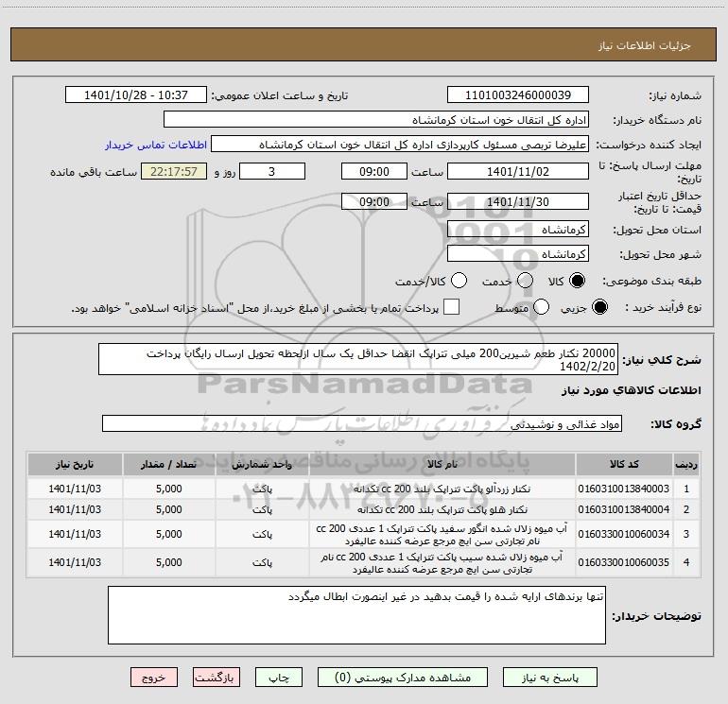Image resolution: width=728 pixels, height=704 pixels.
Task: Click the خروج exit button
Action: (154, 678)
